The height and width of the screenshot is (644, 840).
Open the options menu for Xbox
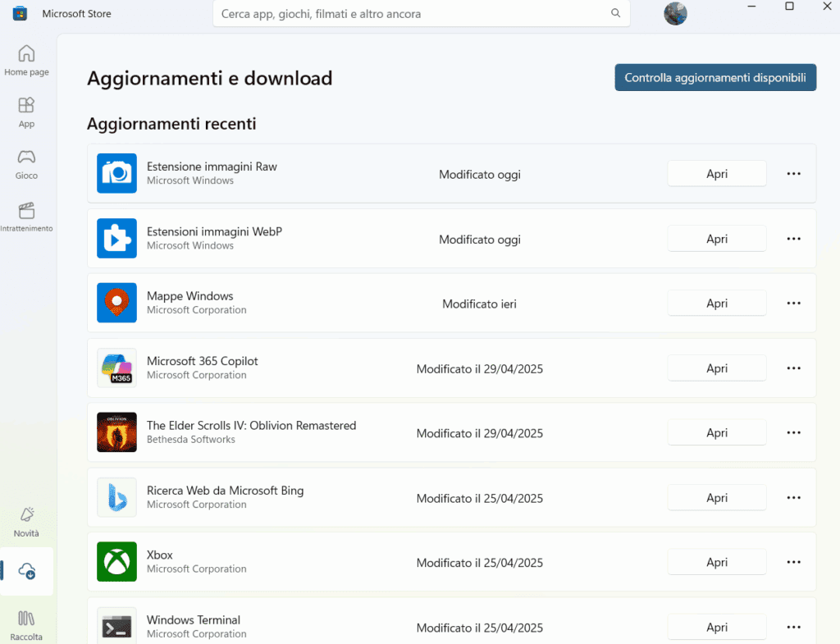click(793, 562)
